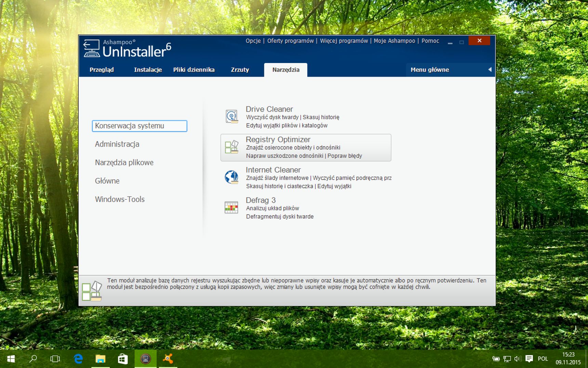Screen dimensions: 588x368
Task: Open the Pomoc menu
Action: tap(430, 41)
